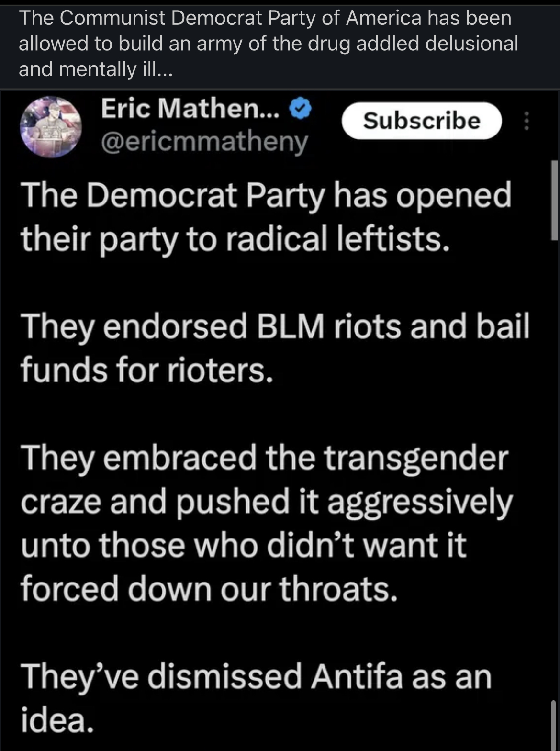Click the word transgender in the tweet

[x=416, y=459]
